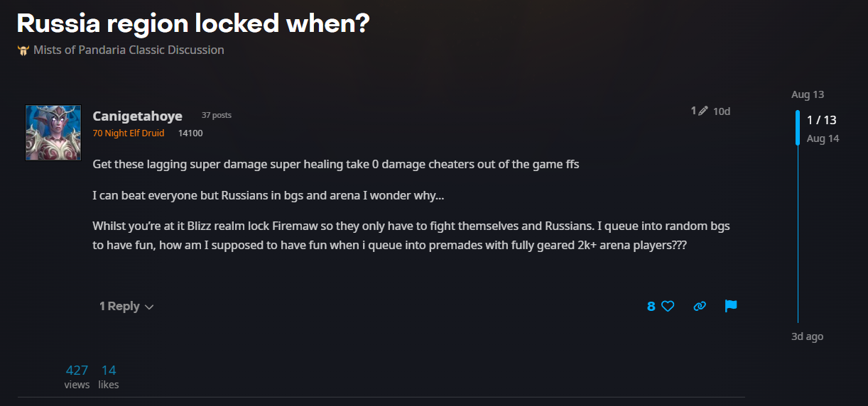Click the 427 views topic stat
This screenshot has width=868, height=406.
[x=77, y=377]
